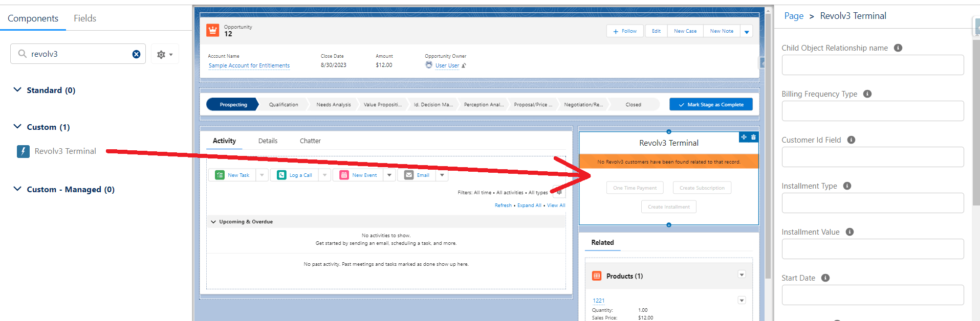Open the New Task dropdown arrow
980x321 pixels.
point(262,175)
